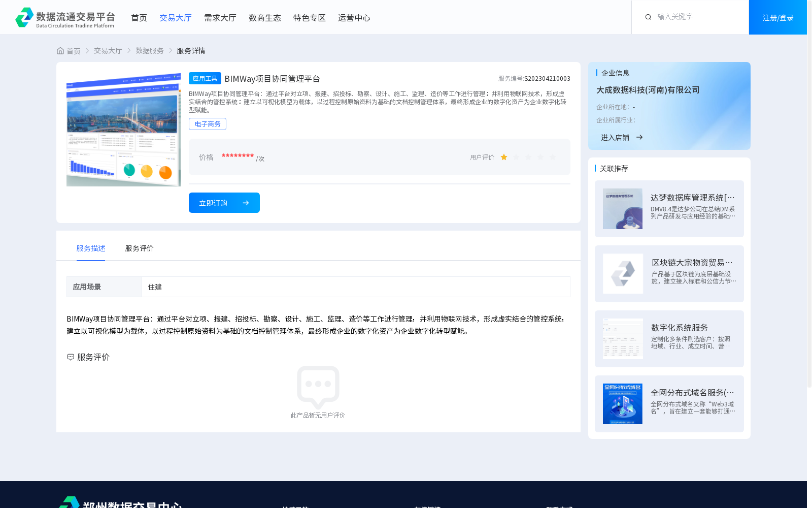Click the second rating star
812x508 pixels.
tap(516, 157)
